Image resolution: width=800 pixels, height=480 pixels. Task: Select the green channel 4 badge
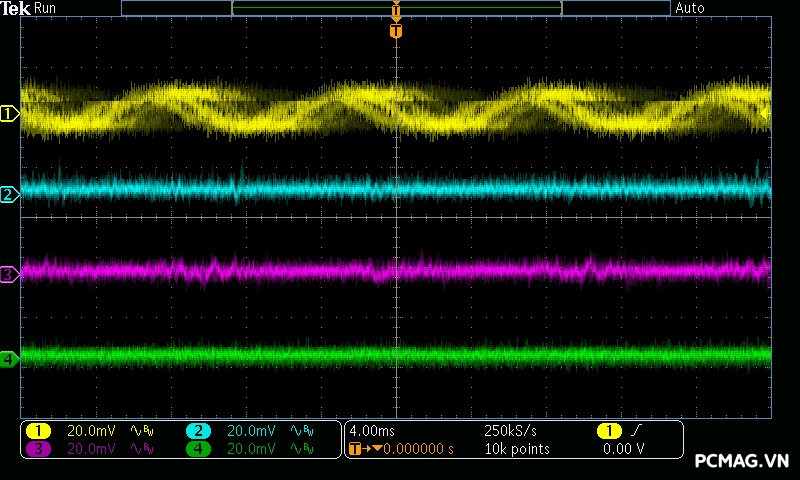click(x=198, y=449)
